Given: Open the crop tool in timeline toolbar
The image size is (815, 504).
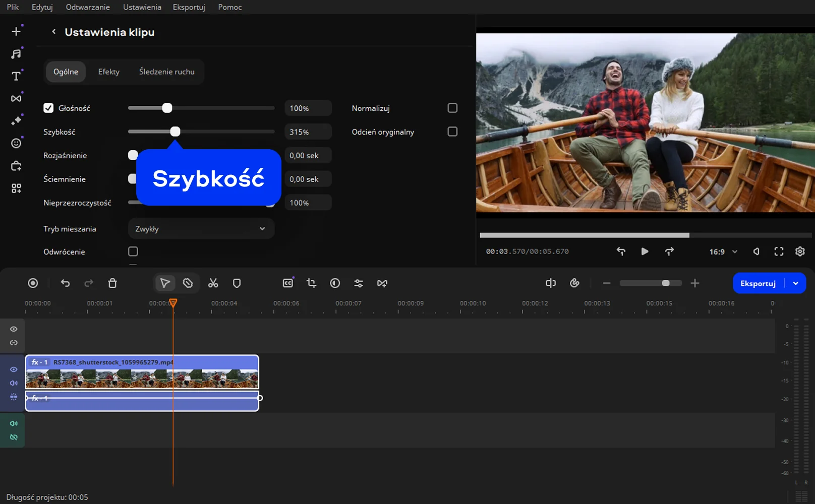Looking at the screenshot, I should [x=311, y=283].
